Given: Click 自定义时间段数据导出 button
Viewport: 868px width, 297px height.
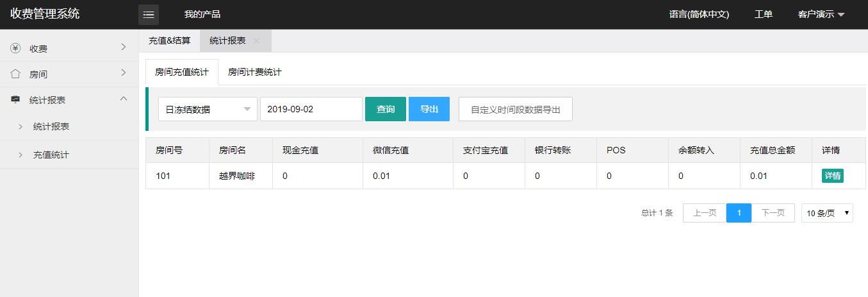Looking at the screenshot, I should (x=515, y=109).
